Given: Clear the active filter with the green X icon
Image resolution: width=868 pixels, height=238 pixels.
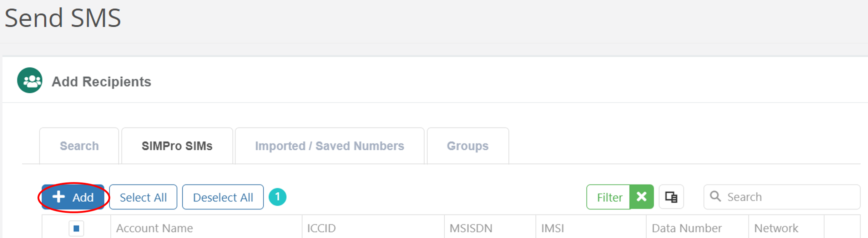Looking at the screenshot, I should (x=641, y=196).
